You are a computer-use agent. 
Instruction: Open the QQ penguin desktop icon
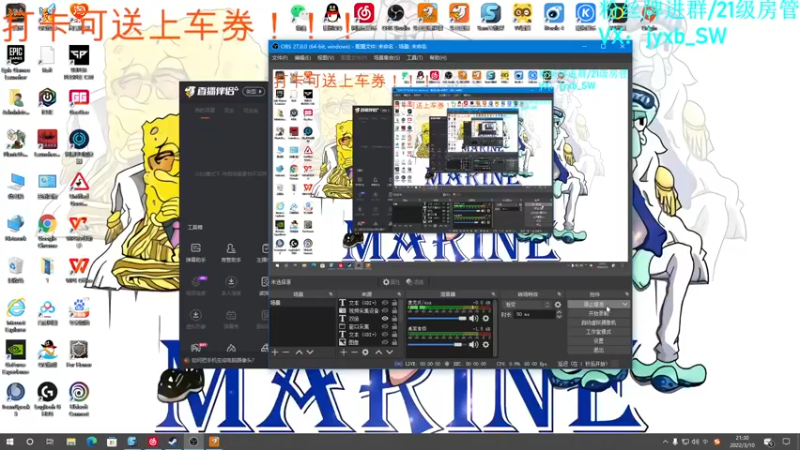pyautogui.click(x=332, y=18)
